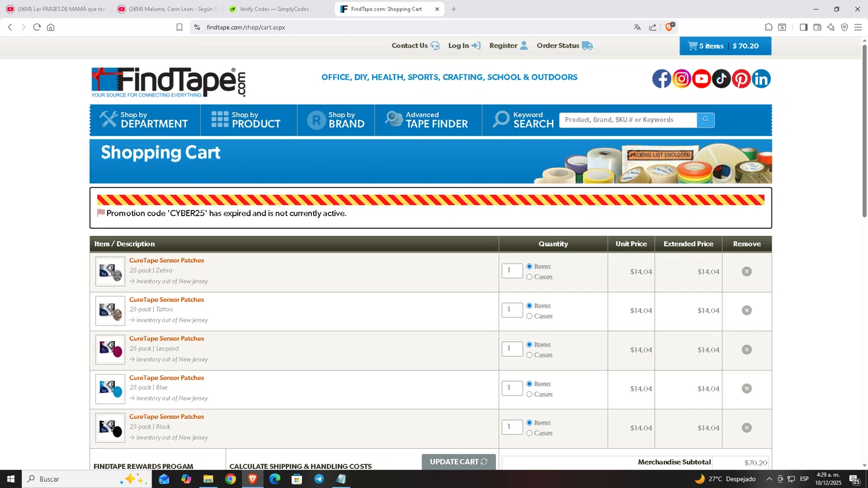Click the page vertical scrollbar
The height and width of the screenshot is (488, 868).
click(865, 131)
